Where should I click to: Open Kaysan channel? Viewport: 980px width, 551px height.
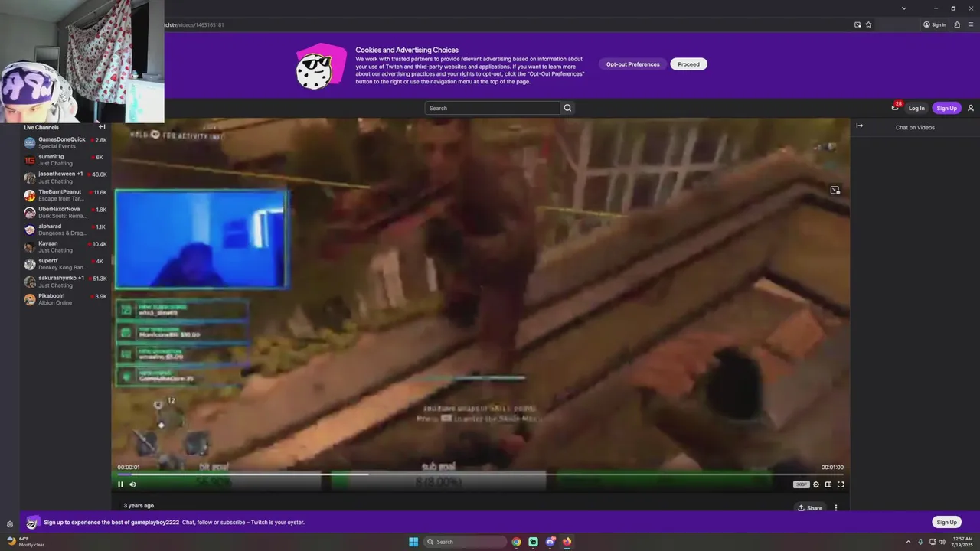point(65,247)
